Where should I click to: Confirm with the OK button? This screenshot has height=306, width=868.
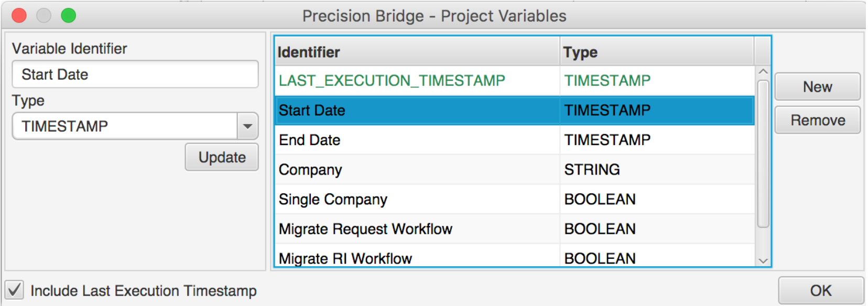[821, 291]
